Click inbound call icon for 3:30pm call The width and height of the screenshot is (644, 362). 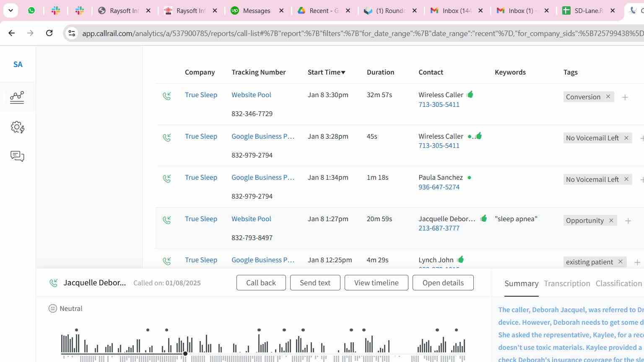(x=167, y=96)
